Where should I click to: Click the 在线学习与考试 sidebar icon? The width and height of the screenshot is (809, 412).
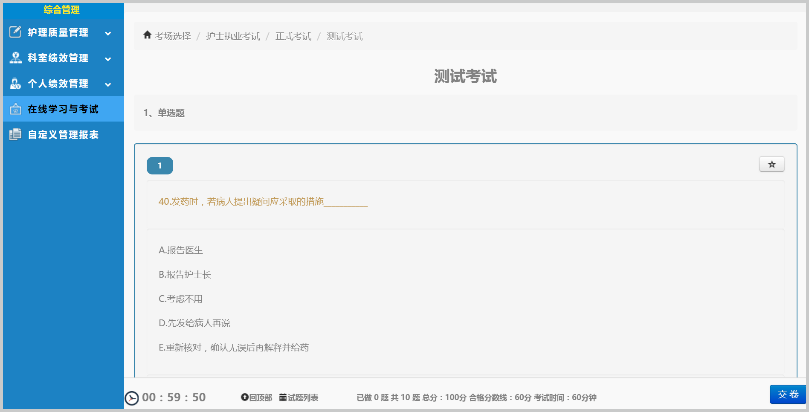[15, 109]
